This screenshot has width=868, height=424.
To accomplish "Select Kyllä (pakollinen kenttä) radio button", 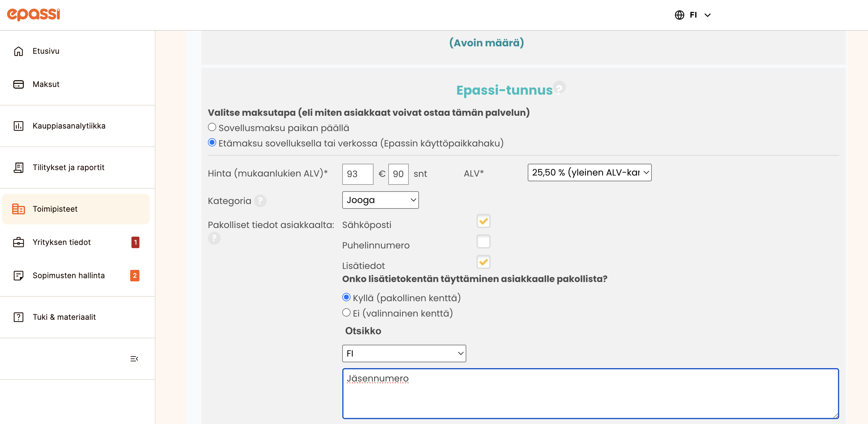I will click(x=346, y=297).
